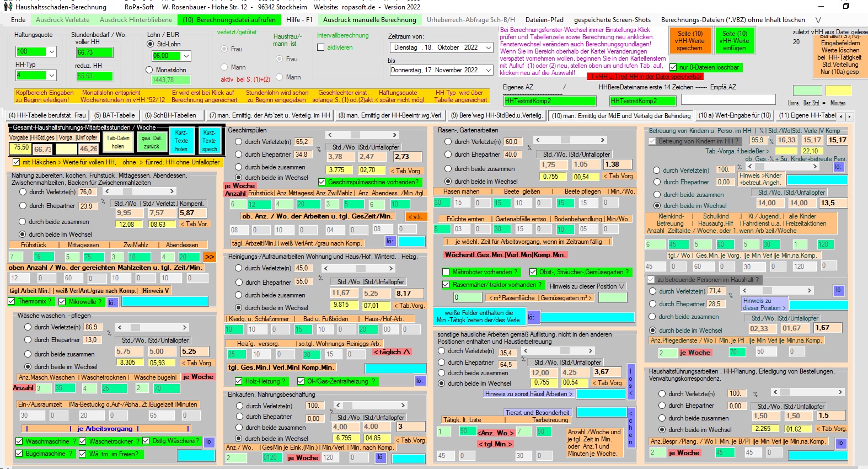The height and width of the screenshot is (469, 868).
Task: Expand the 'Zeitraum von' date picker
Action: 488,48
